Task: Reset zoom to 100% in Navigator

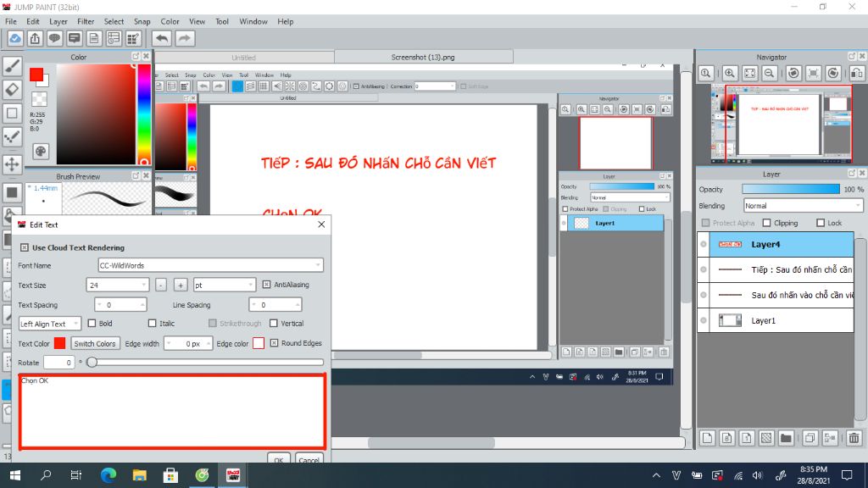Action: 706,73
